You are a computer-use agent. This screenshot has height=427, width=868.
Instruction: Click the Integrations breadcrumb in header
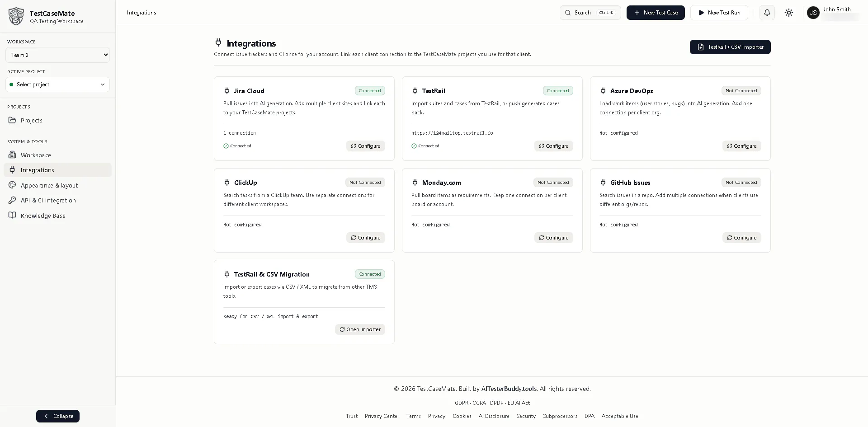142,13
